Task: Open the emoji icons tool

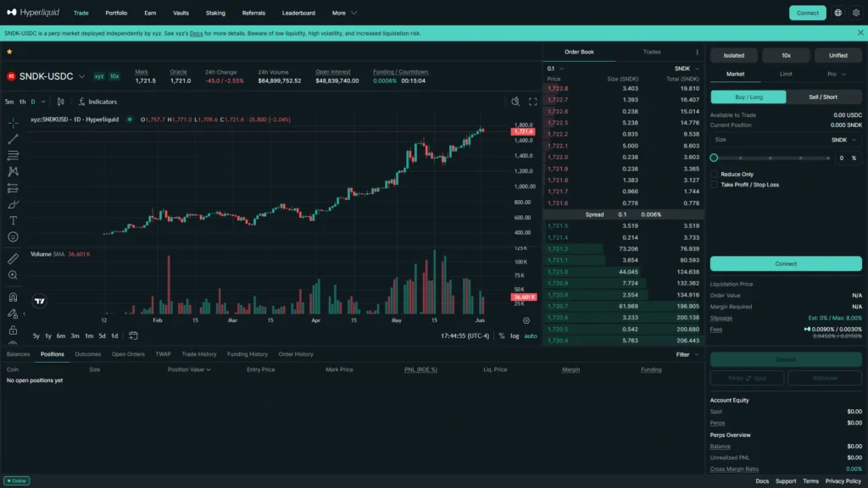Action: click(x=13, y=237)
